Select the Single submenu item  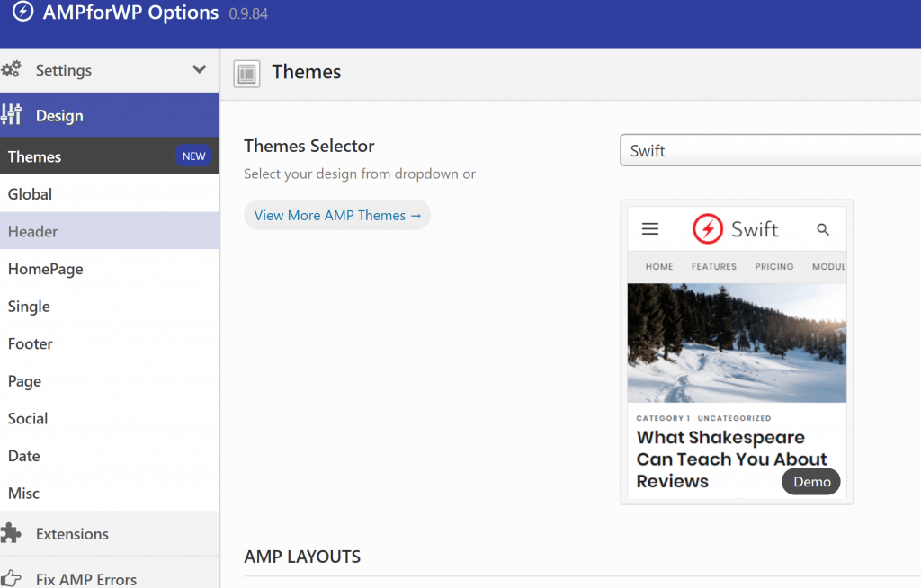(110, 306)
